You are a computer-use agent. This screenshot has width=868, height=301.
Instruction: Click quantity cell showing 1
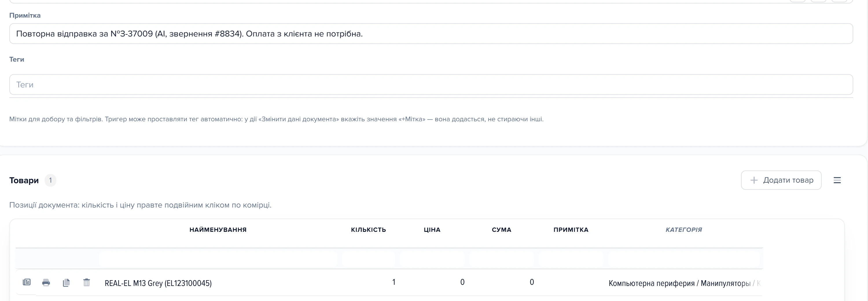coord(369,282)
